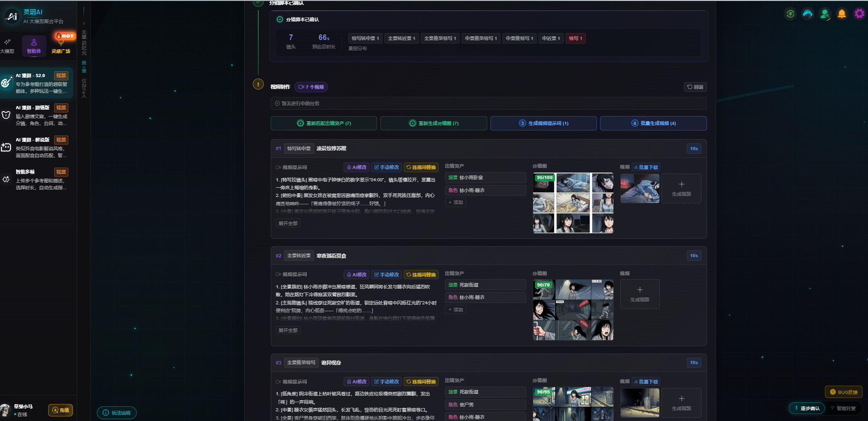Select the 智能体 tab
The image size is (868, 421).
coord(33,45)
